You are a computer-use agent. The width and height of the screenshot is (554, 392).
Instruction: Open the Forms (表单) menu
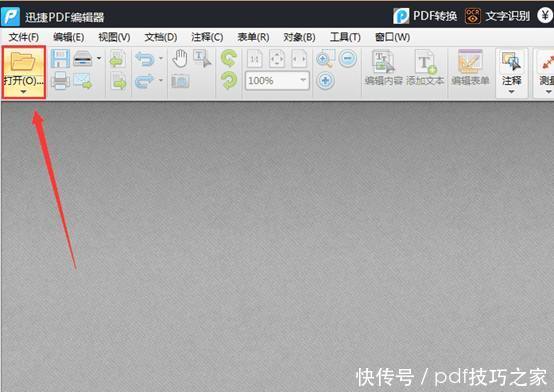pos(253,37)
